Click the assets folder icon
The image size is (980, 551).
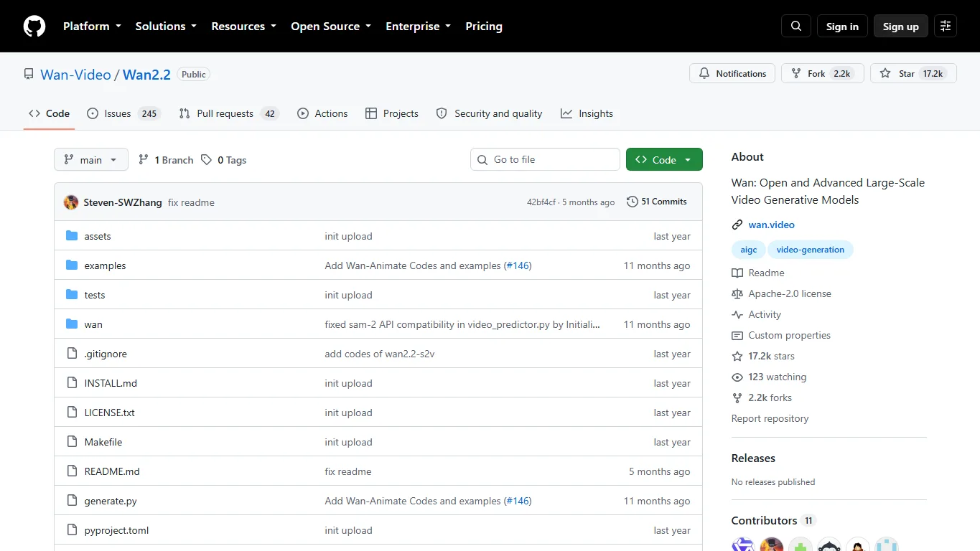72,236
